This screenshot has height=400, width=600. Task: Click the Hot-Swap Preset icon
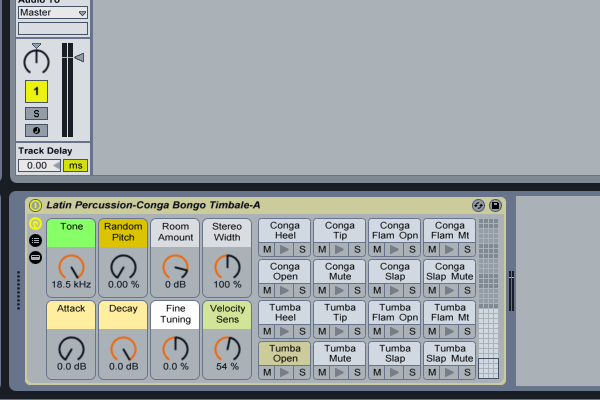[x=478, y=205]
